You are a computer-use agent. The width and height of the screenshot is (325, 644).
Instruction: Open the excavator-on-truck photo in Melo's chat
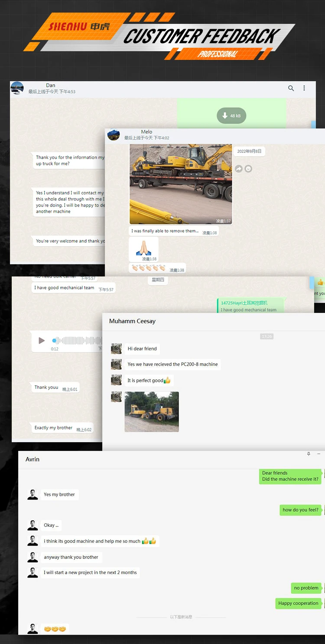pos(181,184)
